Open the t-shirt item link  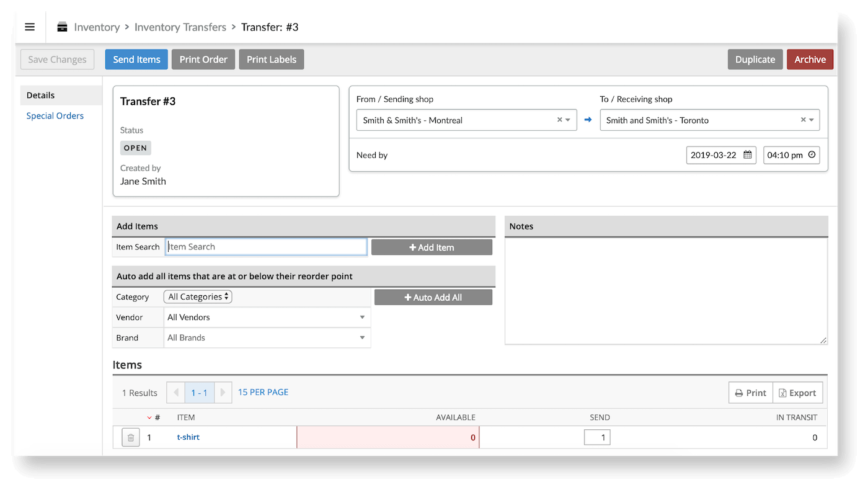[x=188, y=437]
